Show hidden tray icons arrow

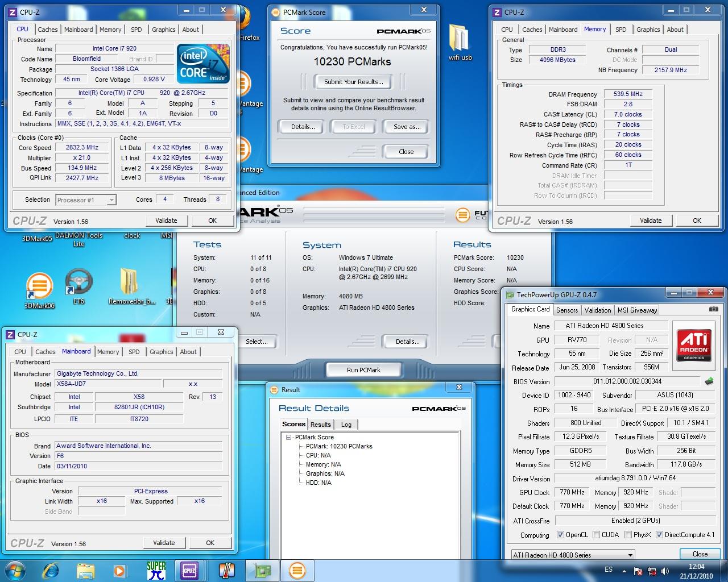[x=624, y=571]
